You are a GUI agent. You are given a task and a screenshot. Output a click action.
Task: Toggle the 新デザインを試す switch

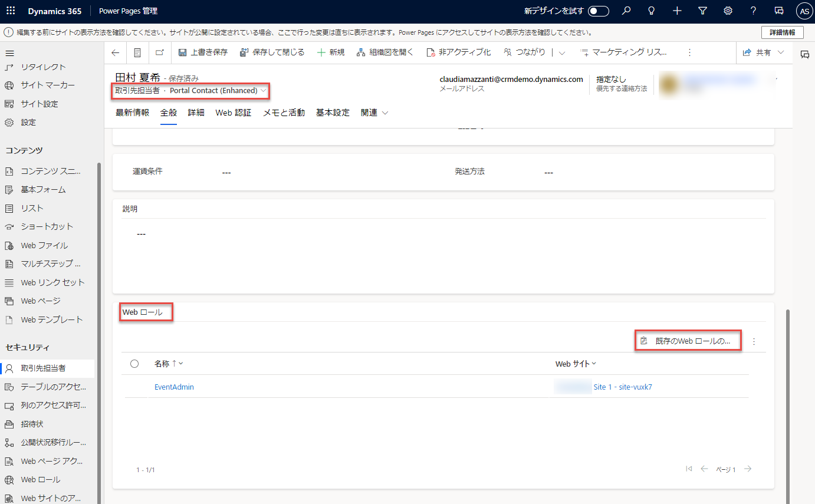[599, 11]
